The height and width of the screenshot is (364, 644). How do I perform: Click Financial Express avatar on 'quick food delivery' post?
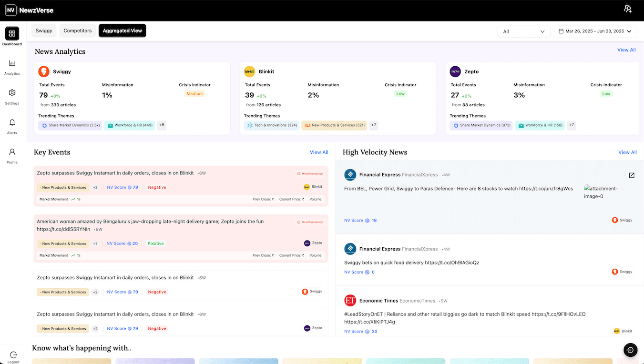point(350,249)
